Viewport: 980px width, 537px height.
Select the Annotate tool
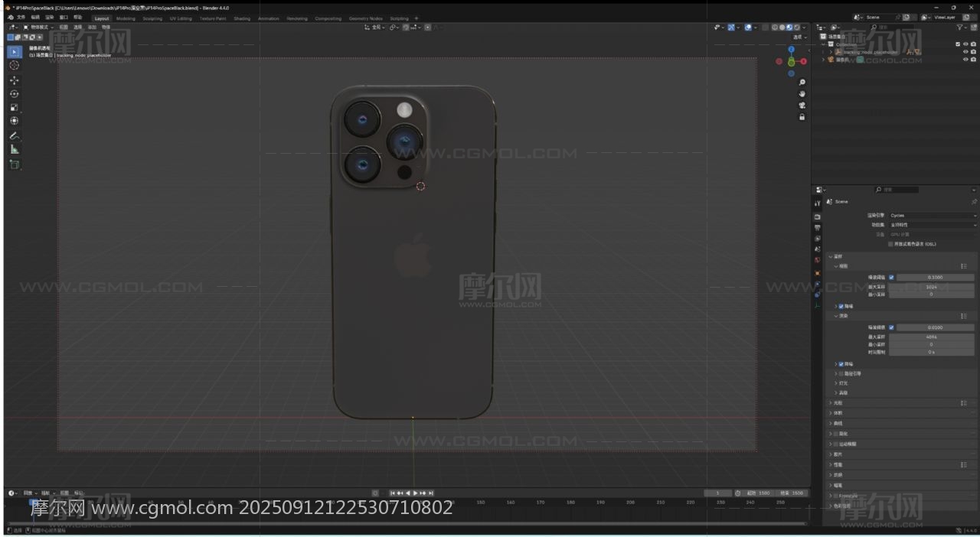(14, 135)
